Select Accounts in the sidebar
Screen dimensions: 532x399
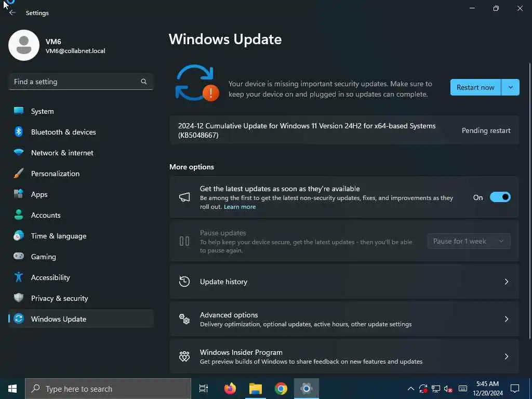pos(81,215)
